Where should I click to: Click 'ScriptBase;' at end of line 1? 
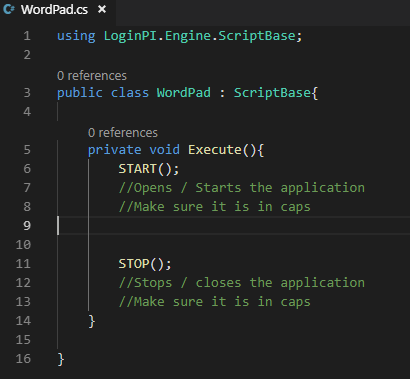[x=260, y=36]
